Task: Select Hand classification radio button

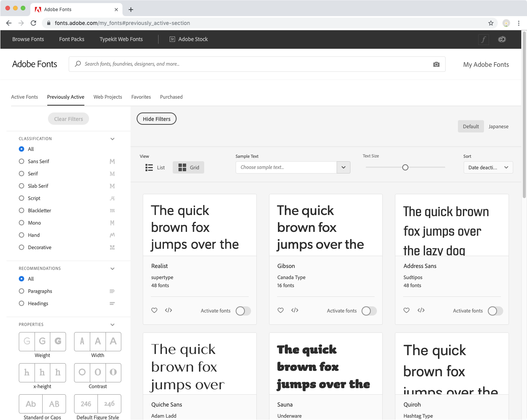Action: coord(21,235)
